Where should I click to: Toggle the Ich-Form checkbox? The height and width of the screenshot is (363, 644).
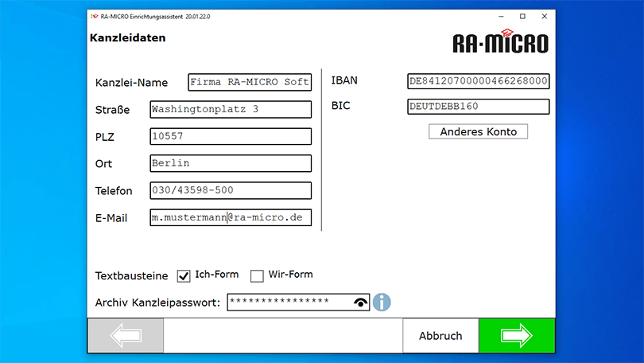(184, 275)
